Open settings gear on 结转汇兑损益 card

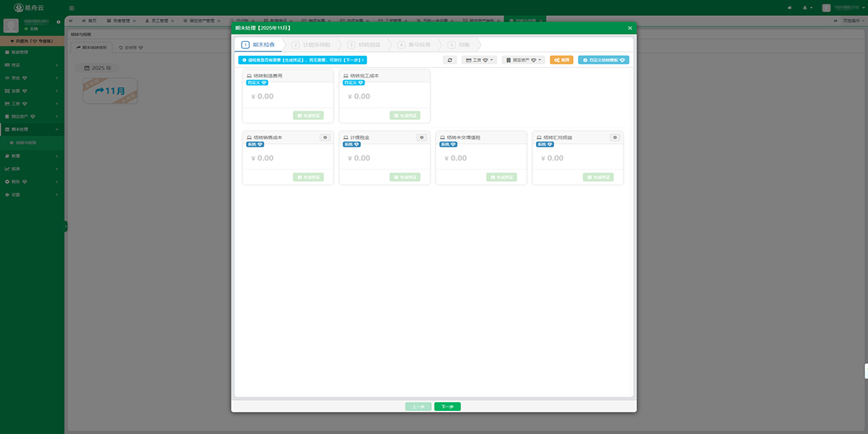(615, 137)
